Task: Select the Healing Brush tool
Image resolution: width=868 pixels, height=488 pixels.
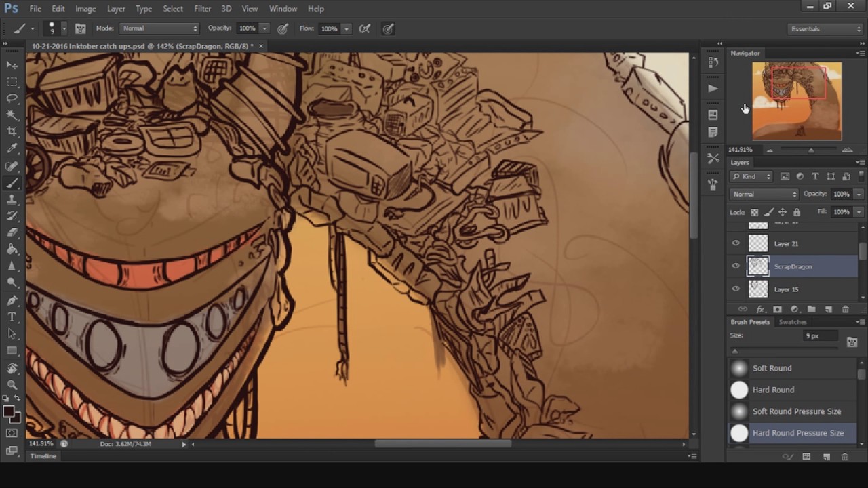Action: 12,166
